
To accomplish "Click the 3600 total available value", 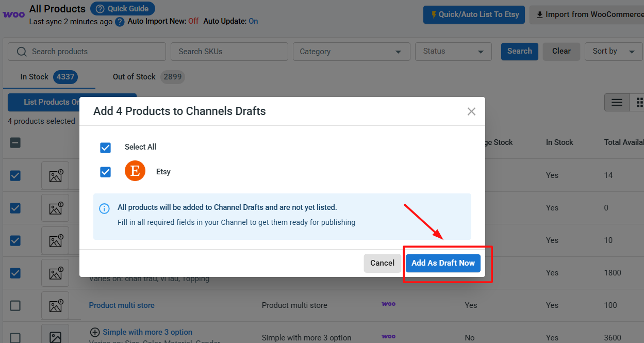I will [x=613, y=338].
